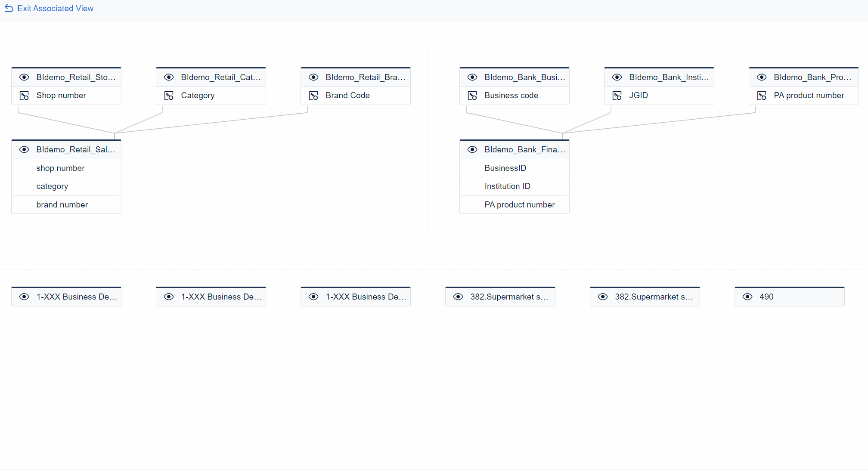Exit Associated View via link

tap(55, 9)
